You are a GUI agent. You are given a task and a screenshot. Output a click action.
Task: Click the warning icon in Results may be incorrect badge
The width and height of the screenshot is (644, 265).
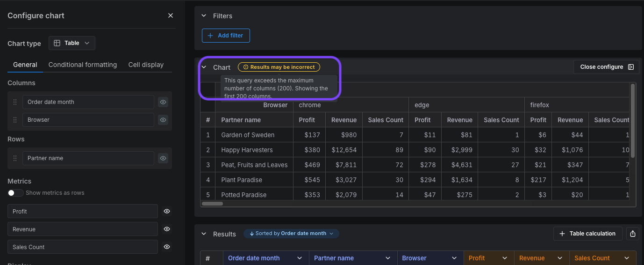click(x=246, y=67)
